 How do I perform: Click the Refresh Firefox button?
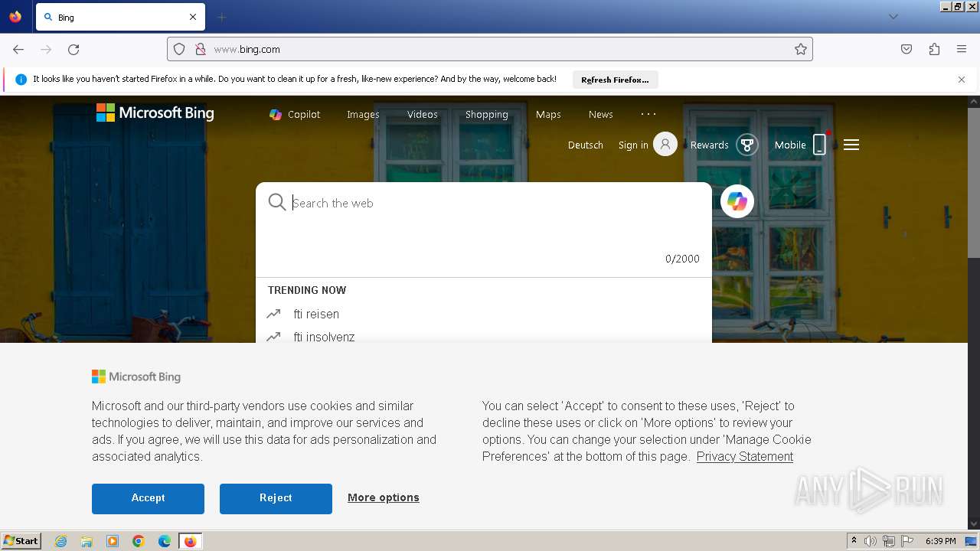[x=615, y=80]
